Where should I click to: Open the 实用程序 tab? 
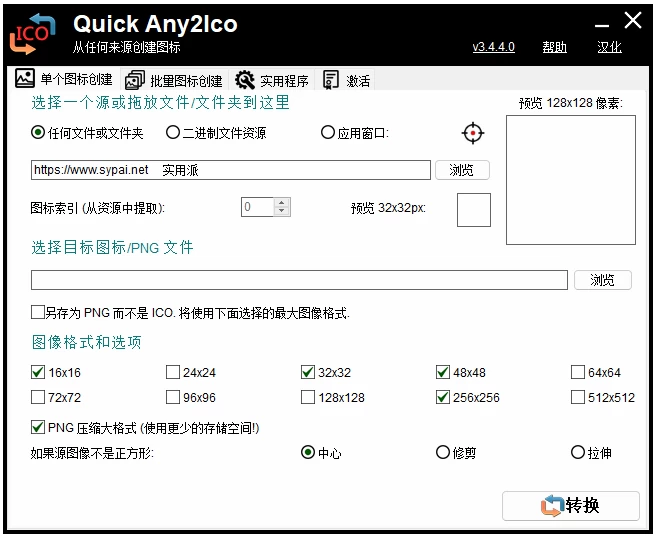272,81
